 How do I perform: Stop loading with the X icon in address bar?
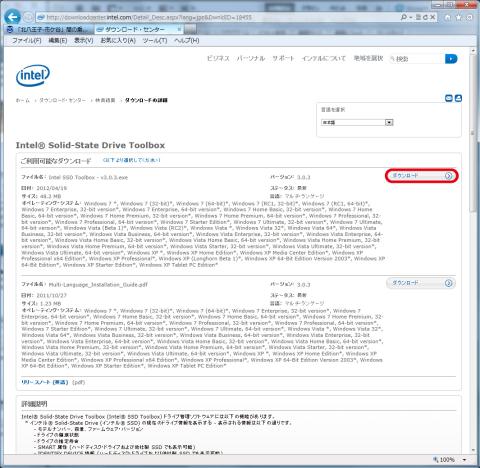(x=433, y=17)
